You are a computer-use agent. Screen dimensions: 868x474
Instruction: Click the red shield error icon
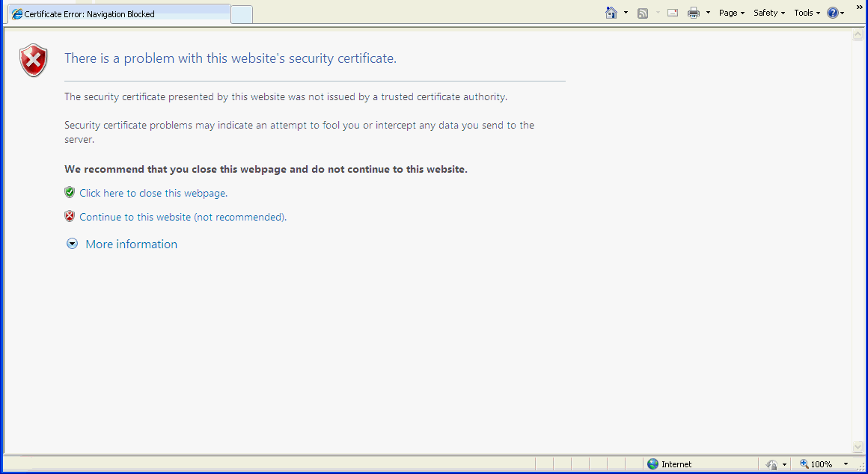pyautogui.click(x=34, y=61)
